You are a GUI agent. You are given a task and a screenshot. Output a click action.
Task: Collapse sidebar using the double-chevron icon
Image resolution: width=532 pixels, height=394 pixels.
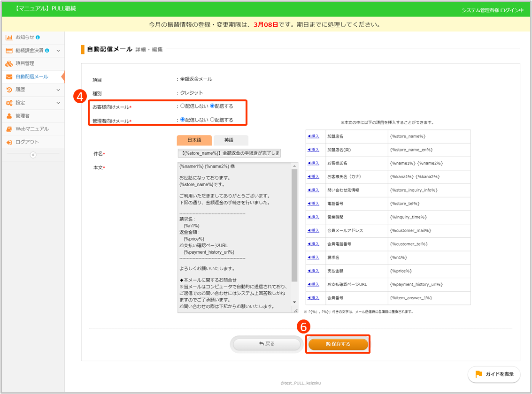click(33, 155)
